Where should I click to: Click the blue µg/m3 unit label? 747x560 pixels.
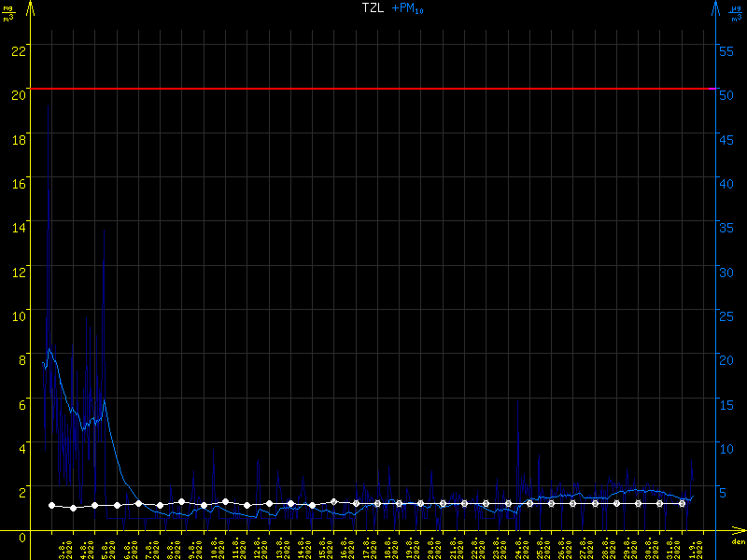[x=736, y=13]
